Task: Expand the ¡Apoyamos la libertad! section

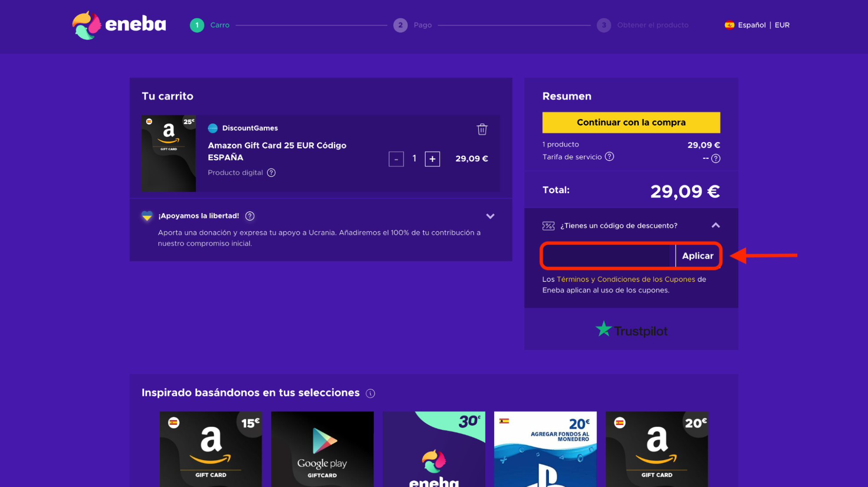Action: (x=491, y=216)
